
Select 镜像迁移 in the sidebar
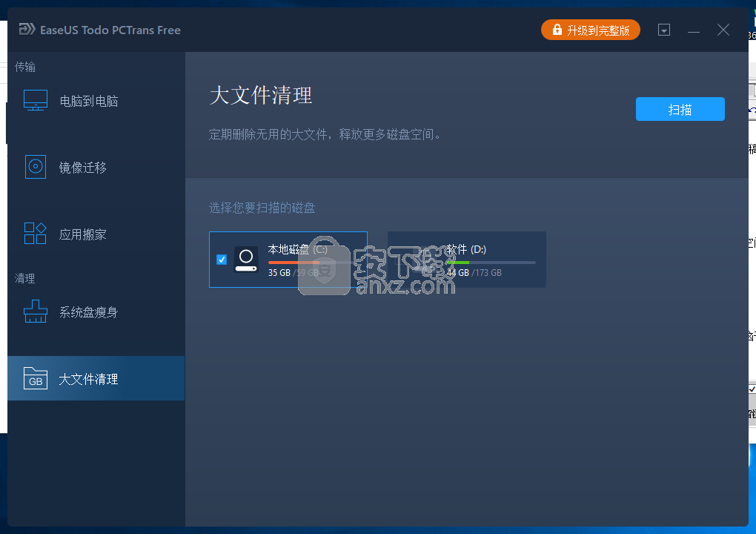coord(96,168)
